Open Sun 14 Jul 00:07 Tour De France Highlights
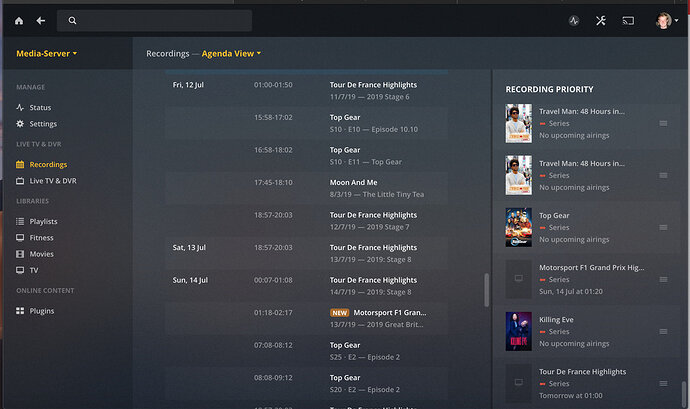Image resolution: width=690 pixels, height=409 pixels. click(x=306, y=286)
